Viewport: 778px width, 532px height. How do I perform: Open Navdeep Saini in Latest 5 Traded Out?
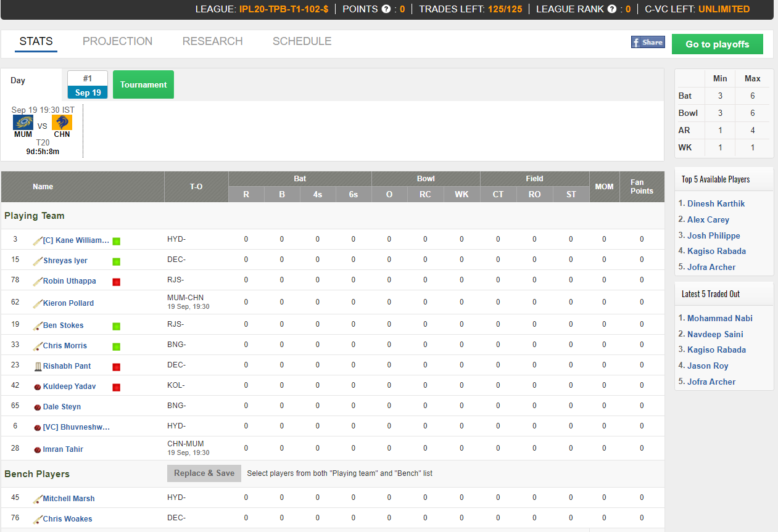click(x=716, y=334)
